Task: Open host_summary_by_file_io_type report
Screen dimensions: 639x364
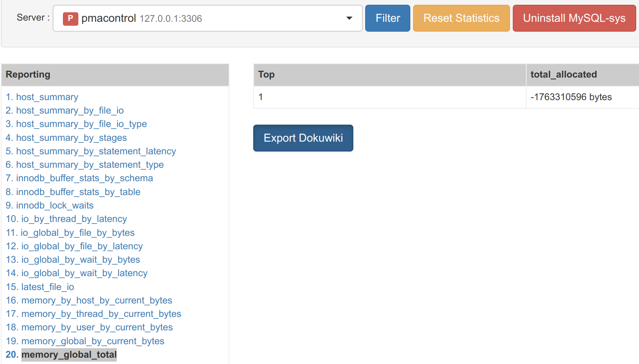Action: [81, 124]
